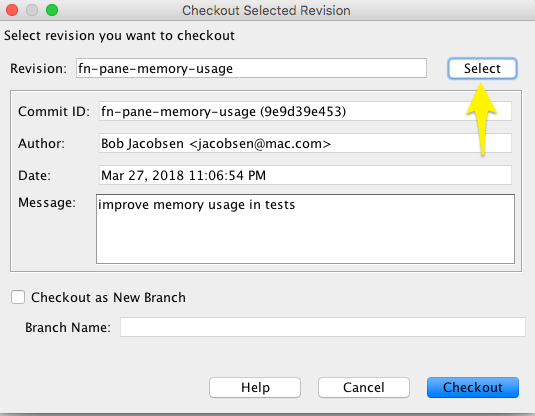Click inside the Message text area

coord(305,229)
